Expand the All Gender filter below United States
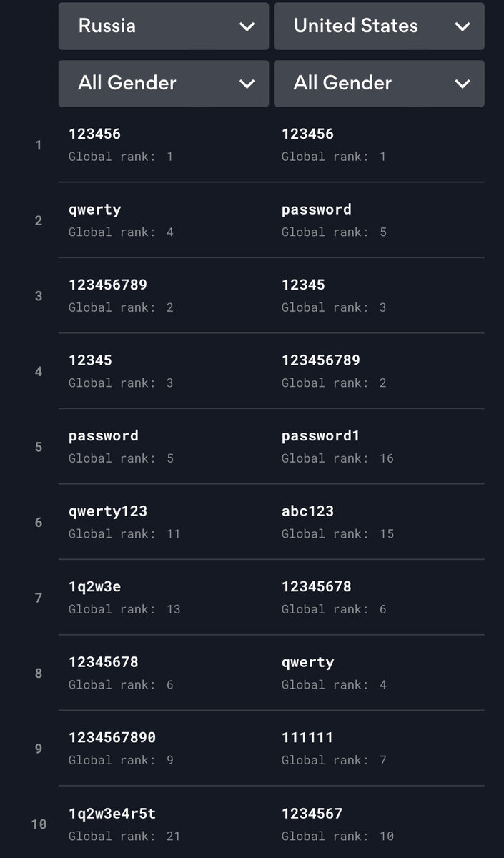This screenshot has height=858, width=504. click(x=378, y=84)
